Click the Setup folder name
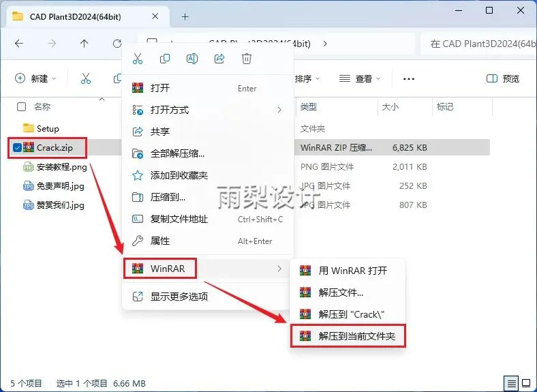The height and width of the screenshot is (392, 537). point(48,128)
